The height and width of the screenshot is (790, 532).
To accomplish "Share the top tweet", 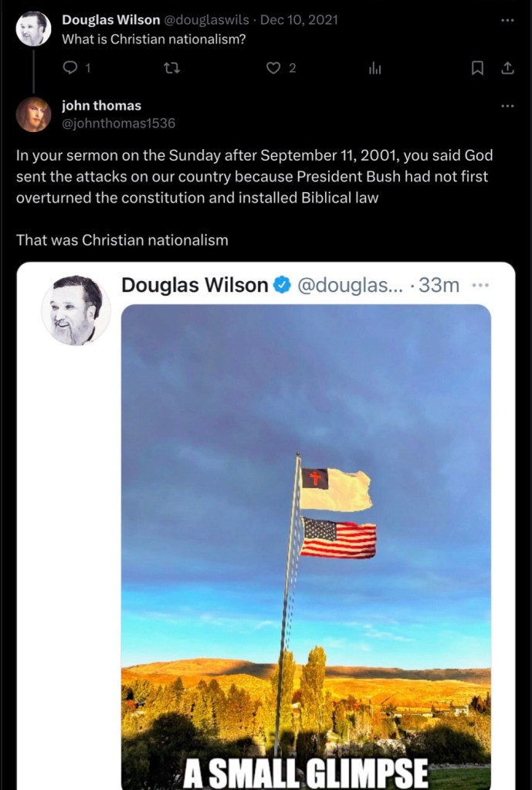I will (508, 68).
